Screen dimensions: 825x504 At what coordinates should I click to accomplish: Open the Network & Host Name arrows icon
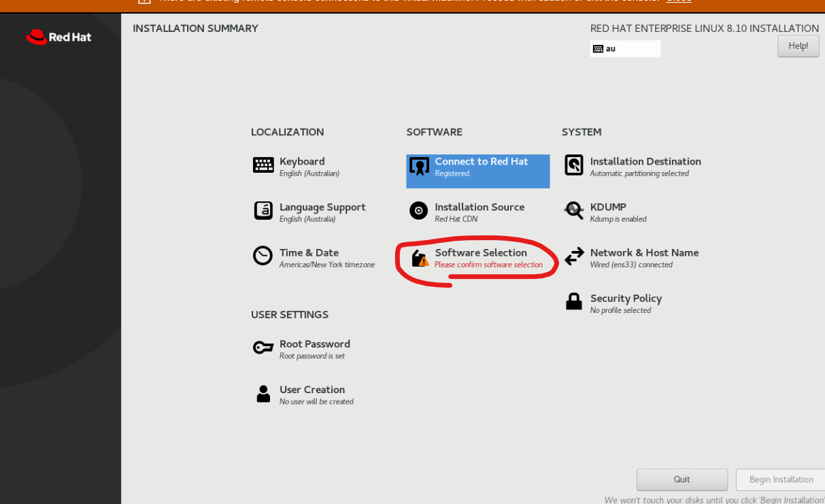tap(574, 256)
